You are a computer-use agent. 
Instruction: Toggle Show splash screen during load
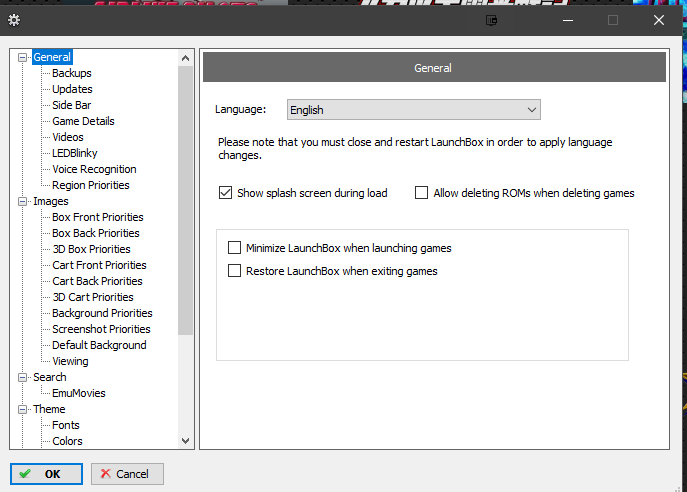pyautogui.click(x=225, y=193)
